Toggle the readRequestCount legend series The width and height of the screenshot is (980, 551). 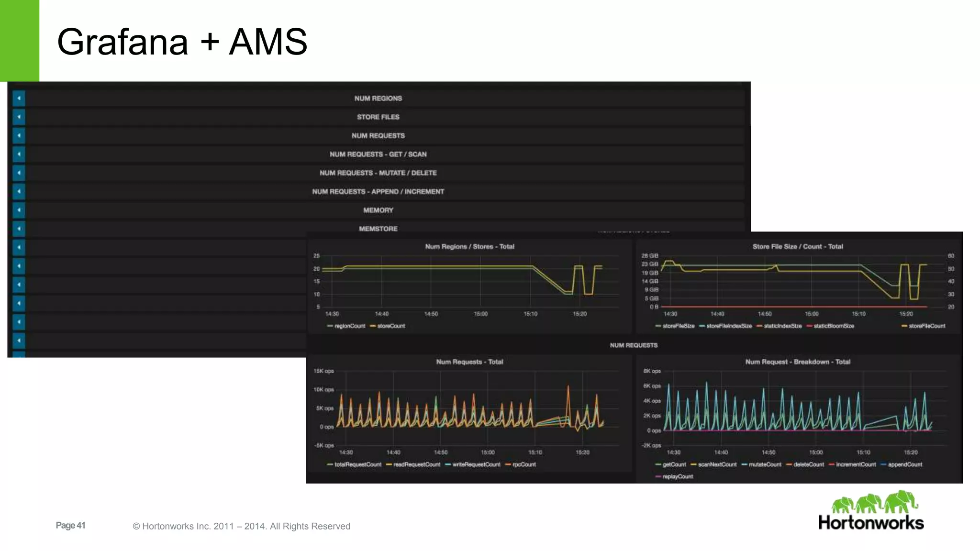(x=413, y=464)
